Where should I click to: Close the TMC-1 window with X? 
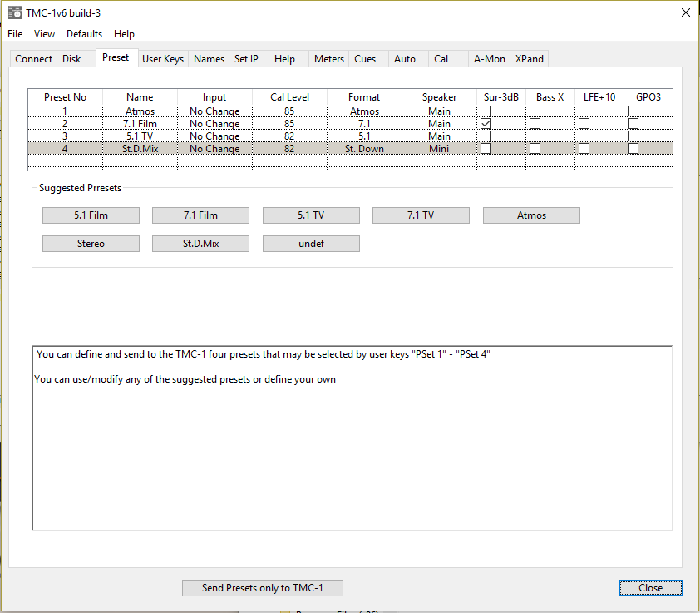(x=686, y=12)
